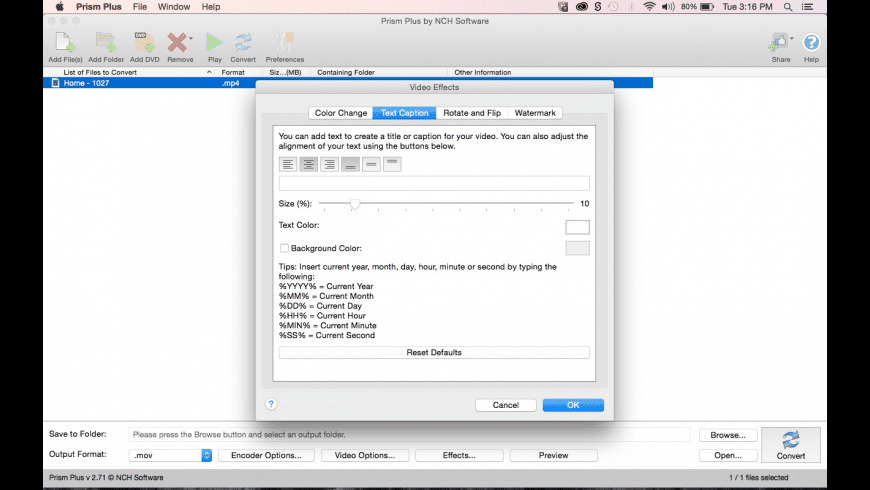Click the Save to Folder path field
This screenshot has width=870, height=490.
point(409,435)
